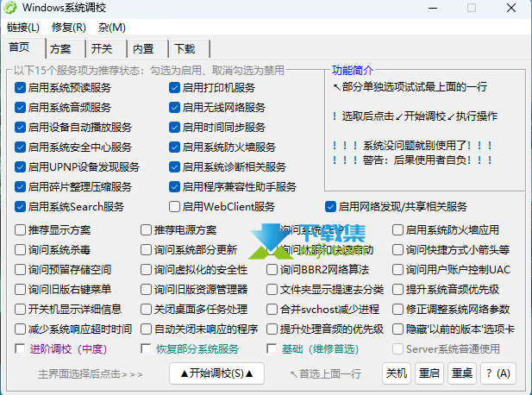
Task: Enable 文件夹显示提速去分类
Action: [272, 290]
